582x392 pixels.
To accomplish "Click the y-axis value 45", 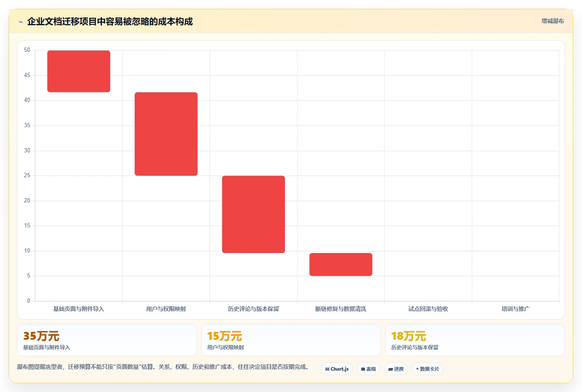I will click(x=27, y=75).
